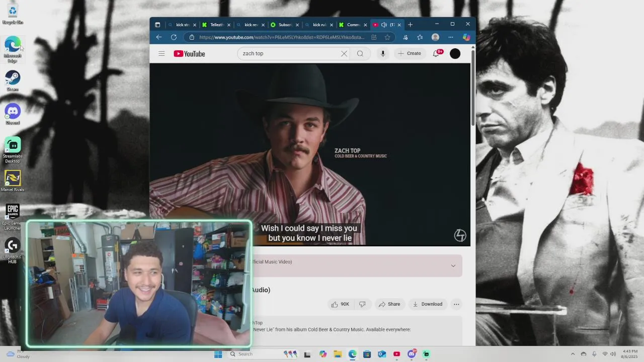Switch to the first 'kick str' tab
The image size is (644, 362).
[182, 25]
